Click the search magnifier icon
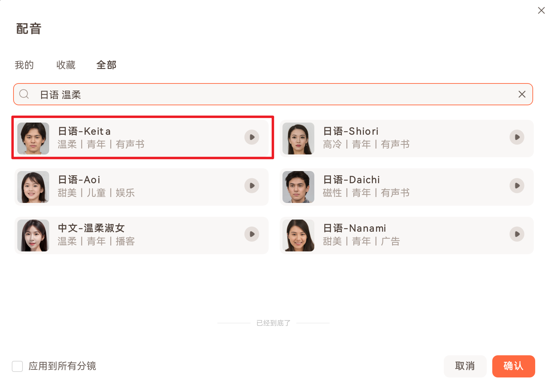The height and width of the screenshot is (392, 548). tap(24, 94)
